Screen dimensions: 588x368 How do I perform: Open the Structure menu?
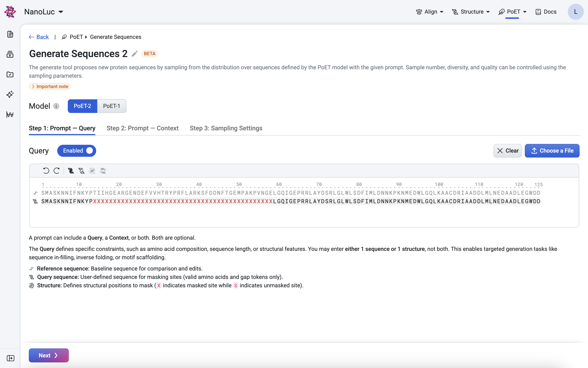(471, 12)
